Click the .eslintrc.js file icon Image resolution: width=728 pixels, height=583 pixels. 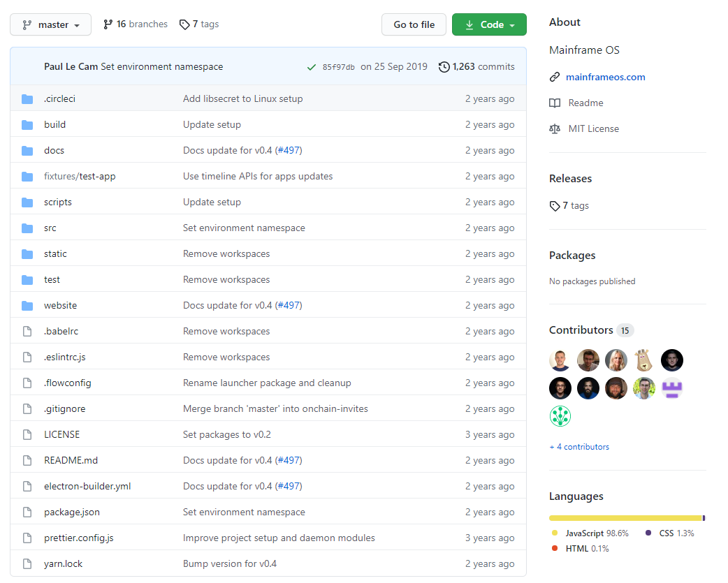click(x=27, y=357)
